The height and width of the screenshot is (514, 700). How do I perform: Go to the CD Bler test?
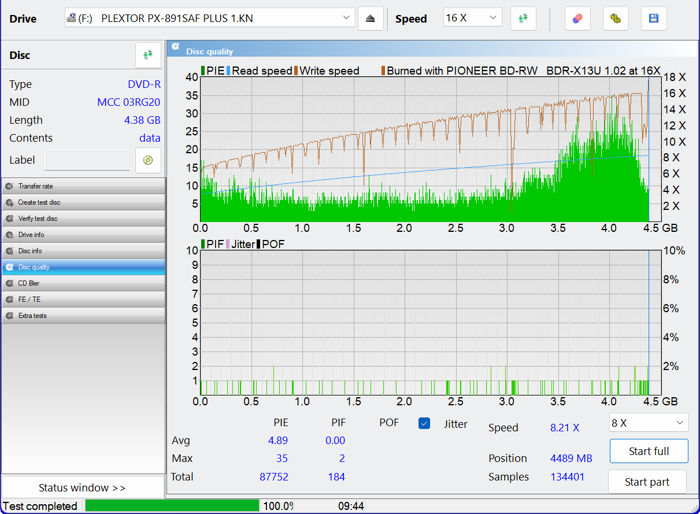(x=83, y=283)
